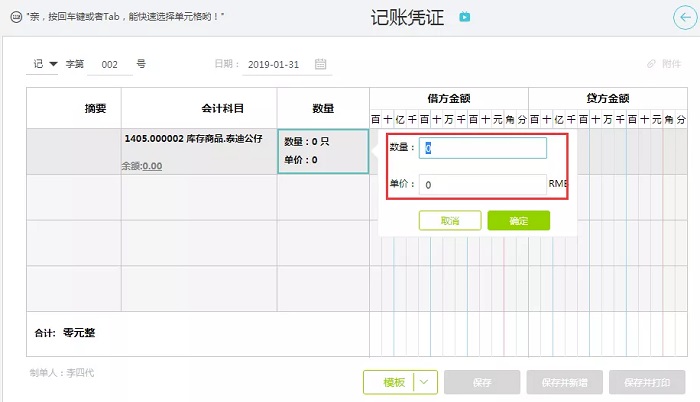Click the first row 摘要 summary cell
This screenshot has width=700, height=402.
(x=74, y=151)
